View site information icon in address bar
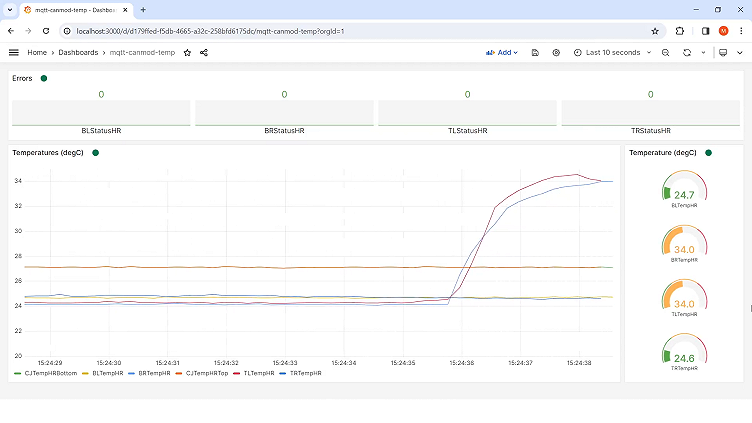752x423 pixels. click(67, 31)
